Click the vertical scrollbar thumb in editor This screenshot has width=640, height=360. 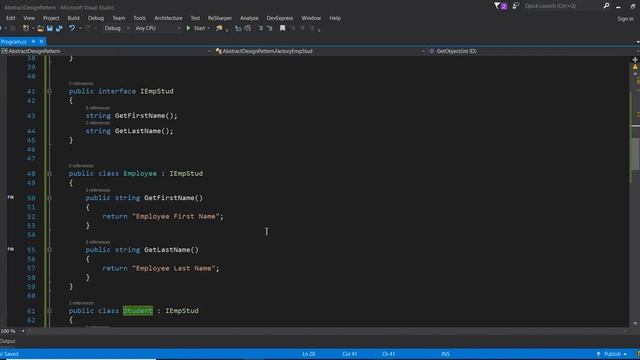tap(636, 153)
